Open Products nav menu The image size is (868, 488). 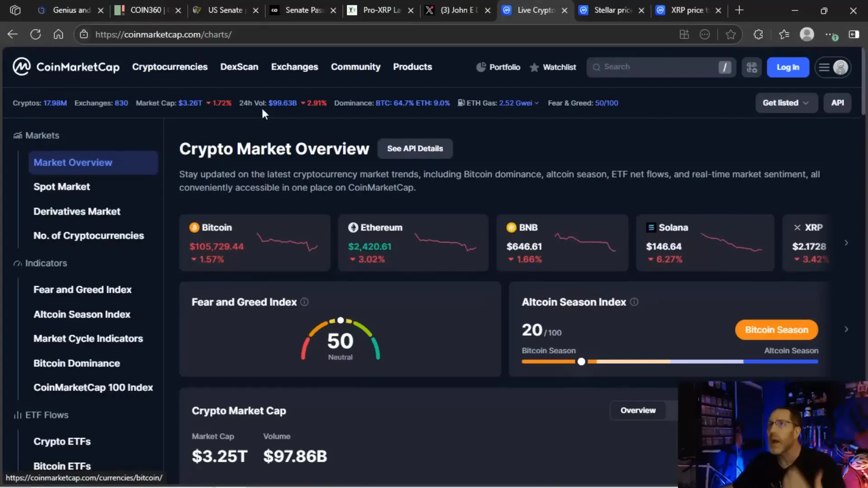click(x=412, y=67)
